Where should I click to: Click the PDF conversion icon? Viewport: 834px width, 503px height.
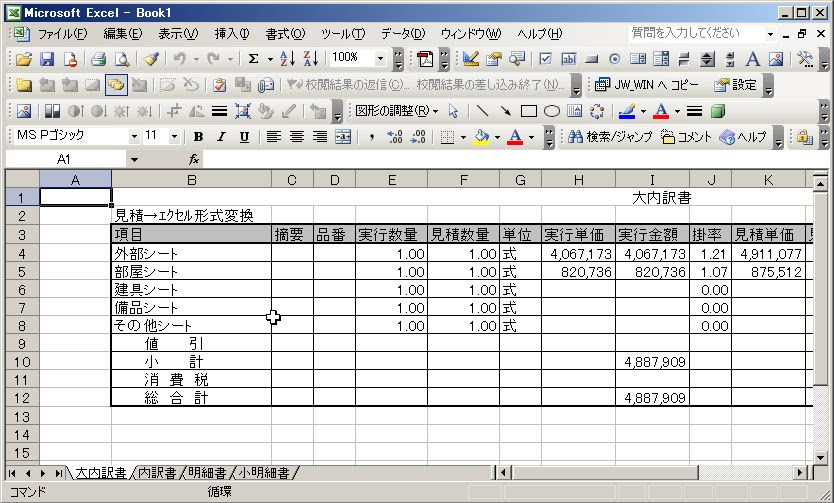tap(425, 59)
